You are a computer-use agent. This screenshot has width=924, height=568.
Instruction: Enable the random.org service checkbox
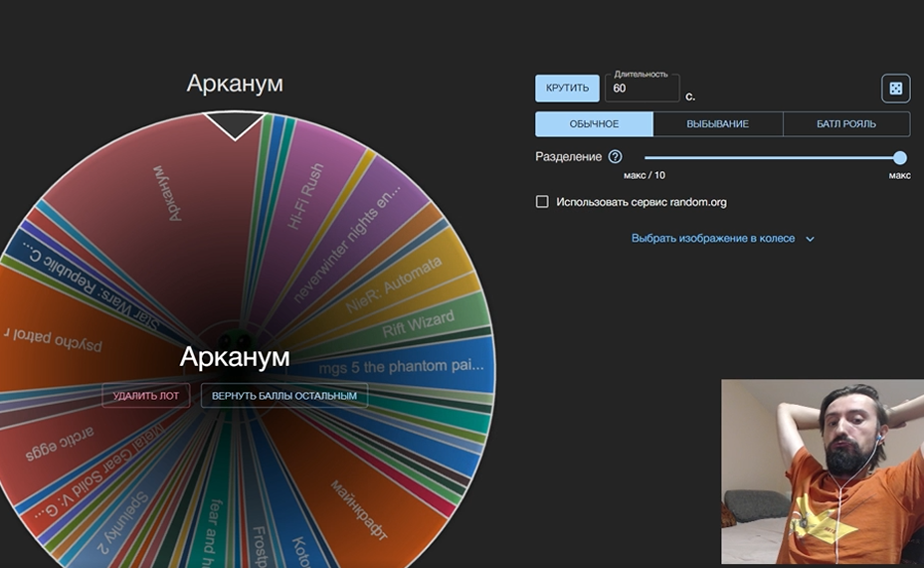pos(542,202)
